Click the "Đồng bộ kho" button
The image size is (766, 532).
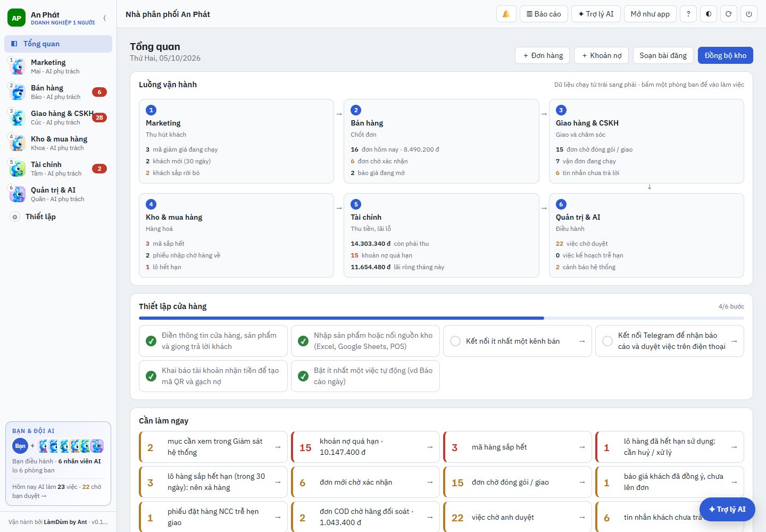coord(726,55)
